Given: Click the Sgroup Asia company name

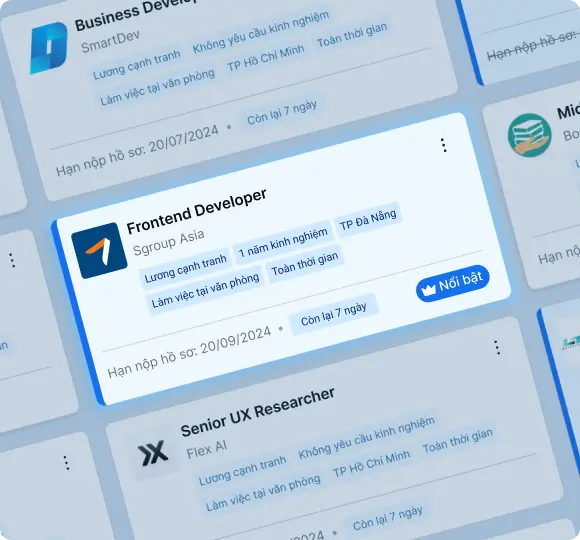Looking at the screenshot, I should [x=168, y=242].
